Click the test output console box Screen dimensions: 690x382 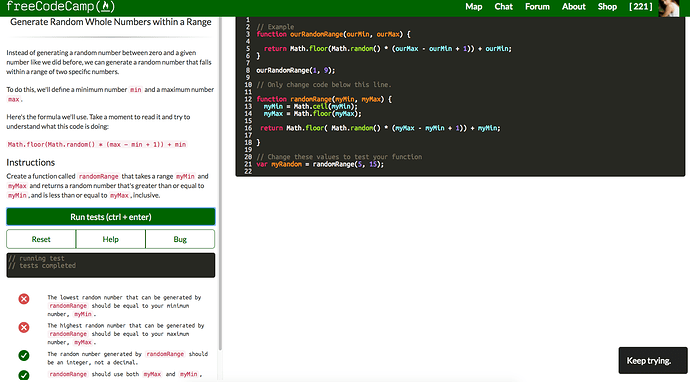[110, 265]
